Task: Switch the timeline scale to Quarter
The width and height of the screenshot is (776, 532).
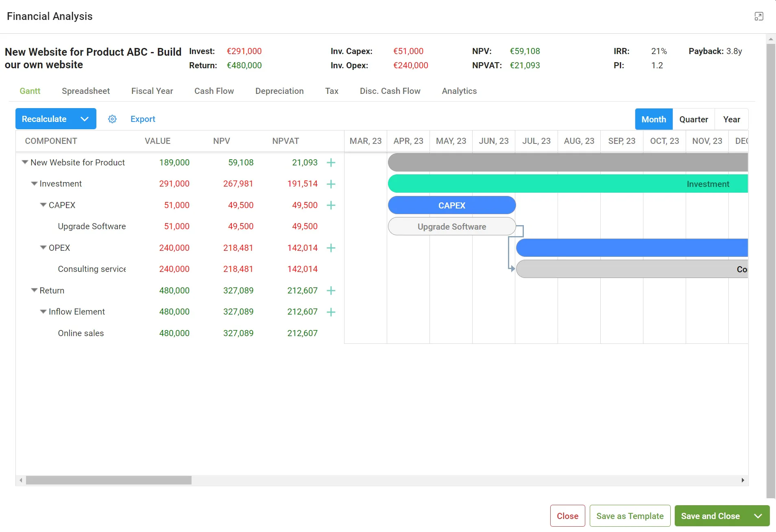Action: [x=693, y=119]
